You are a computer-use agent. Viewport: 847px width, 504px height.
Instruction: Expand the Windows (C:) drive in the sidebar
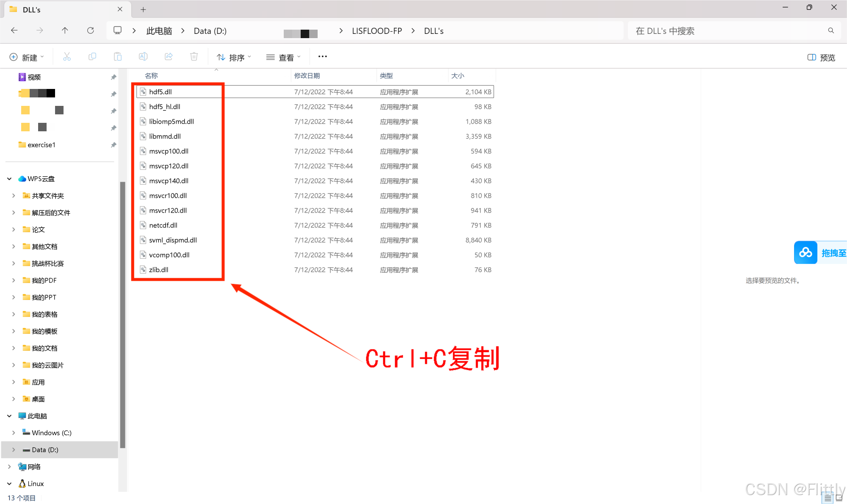click(14, 432)
